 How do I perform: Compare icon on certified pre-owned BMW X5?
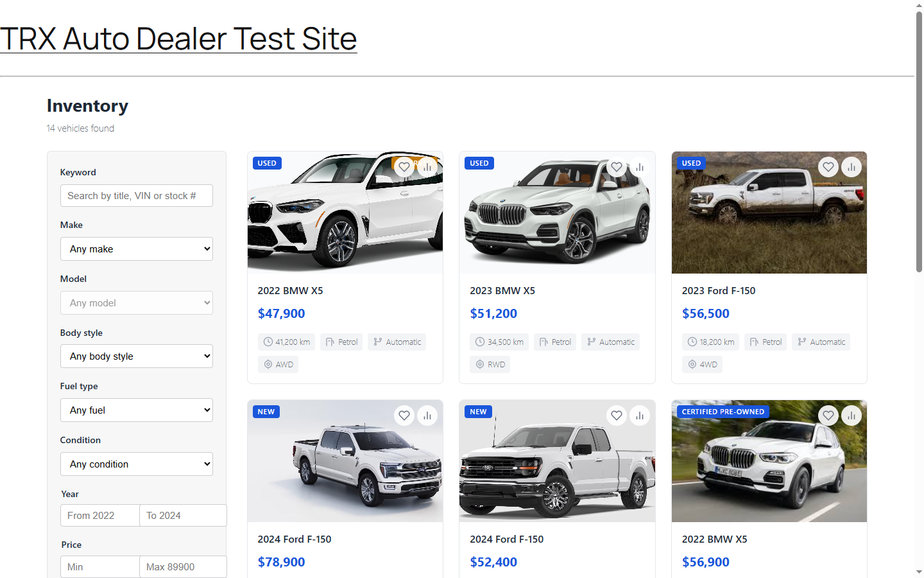pos(851,416)
